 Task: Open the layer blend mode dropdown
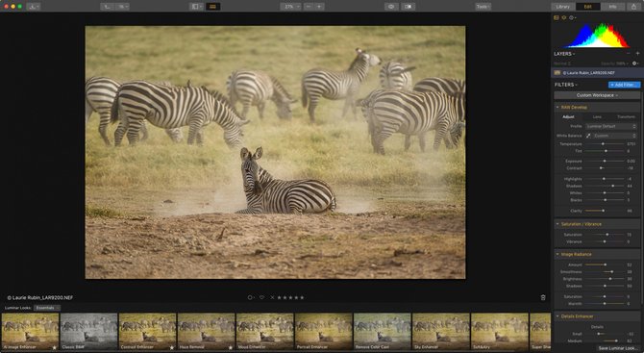point(562,63)
